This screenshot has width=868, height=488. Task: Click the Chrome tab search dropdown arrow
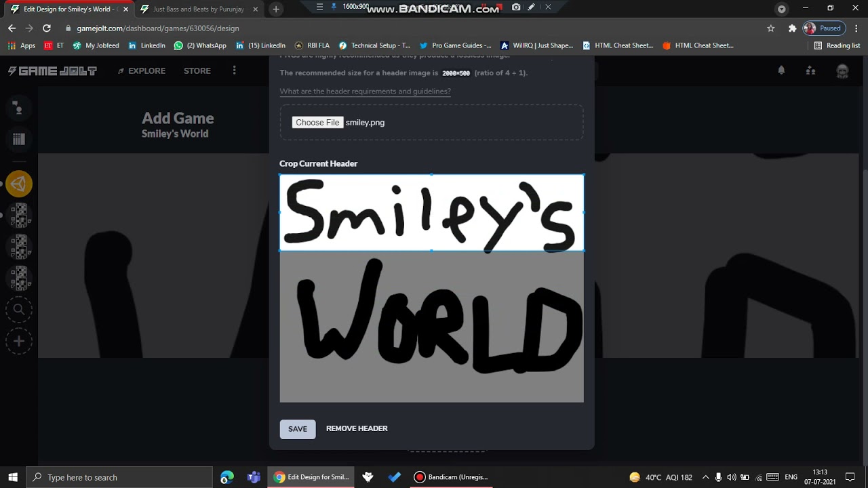click(x=781, y=9)
